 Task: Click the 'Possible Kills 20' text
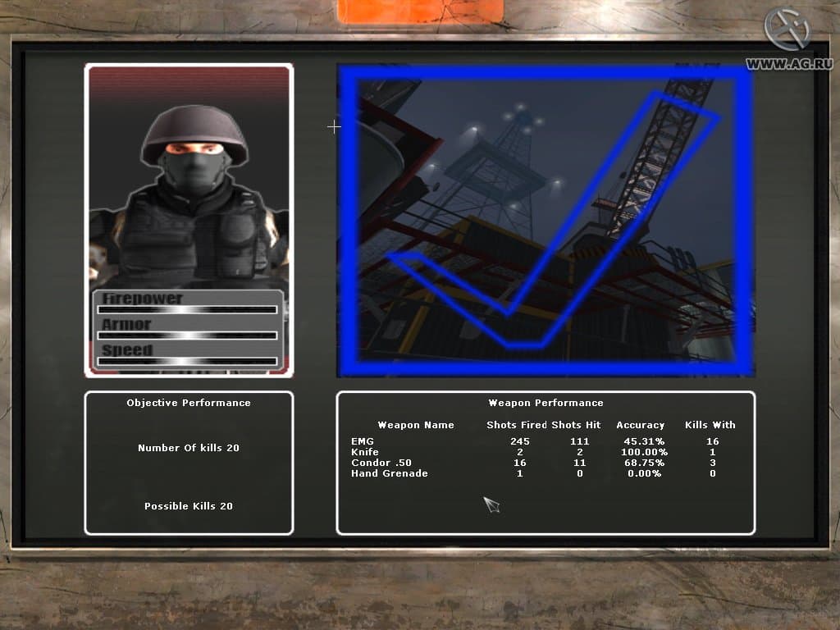click(189, 506)
